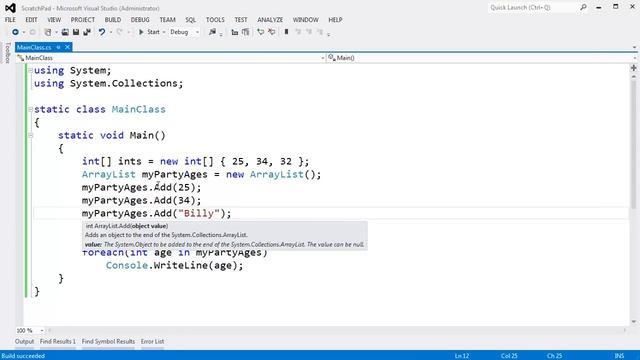Switch to the Find Symbol Results tab

pos(108,341)
